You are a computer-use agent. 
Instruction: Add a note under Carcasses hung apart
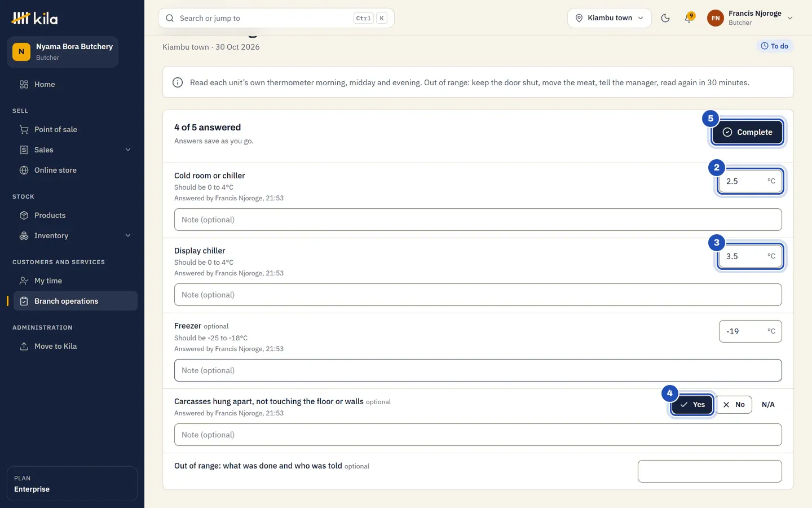coord(478,435)
